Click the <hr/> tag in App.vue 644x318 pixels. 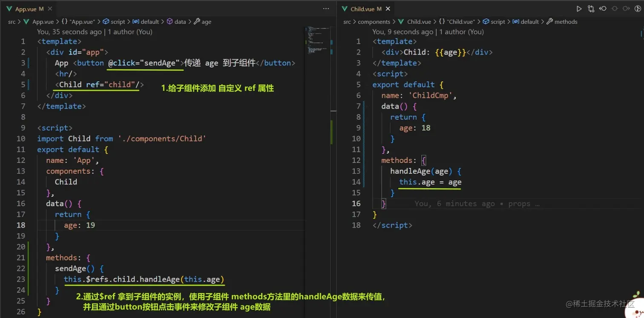[66, 74]
